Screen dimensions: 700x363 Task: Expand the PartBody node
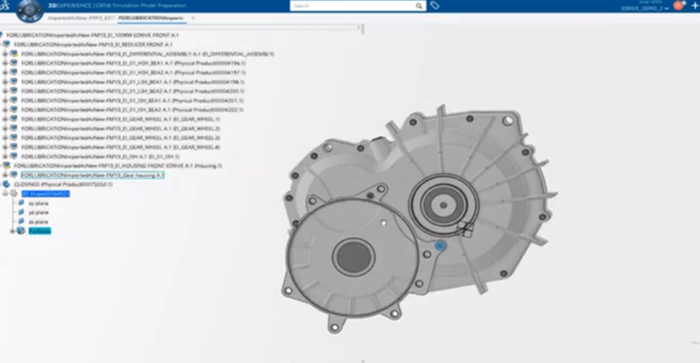[x=12, y=231]
